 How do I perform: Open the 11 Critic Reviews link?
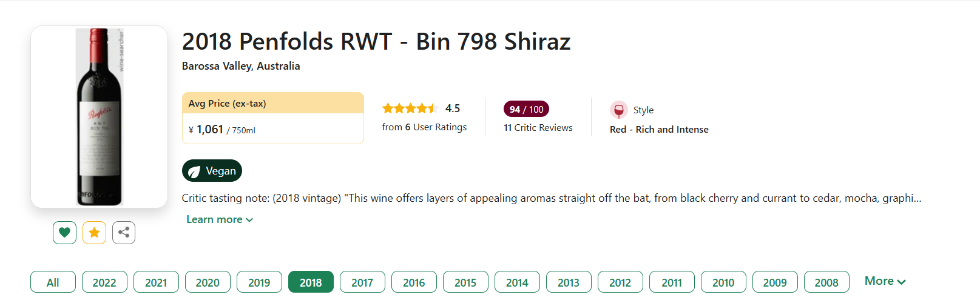(538, 128)
